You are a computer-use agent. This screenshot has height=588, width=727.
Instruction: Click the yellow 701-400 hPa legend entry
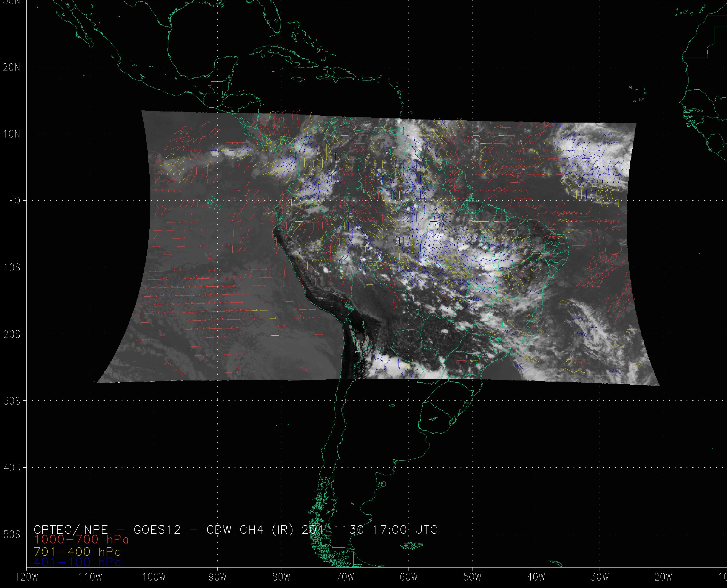77,551
